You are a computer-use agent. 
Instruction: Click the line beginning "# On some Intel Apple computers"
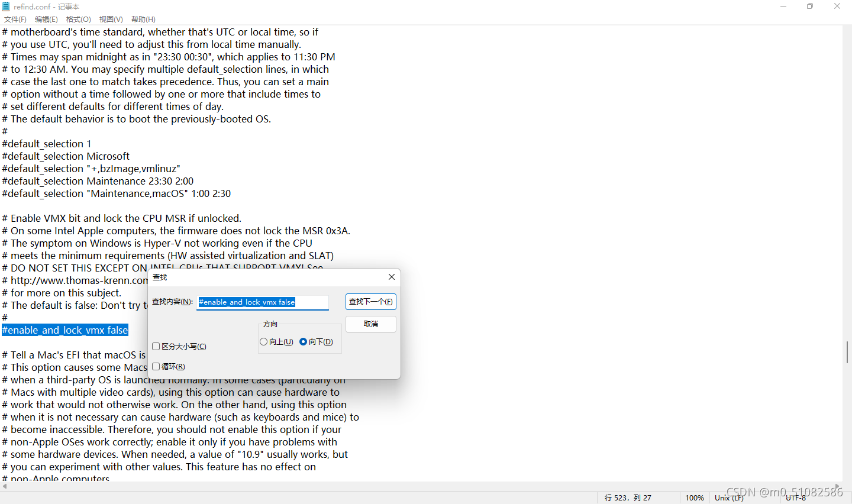point(176,231)
